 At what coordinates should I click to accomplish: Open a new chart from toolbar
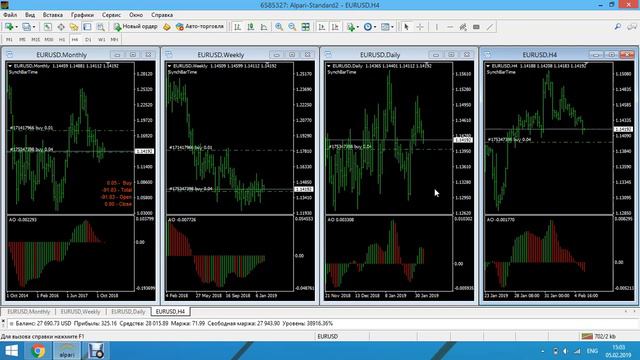9,27
